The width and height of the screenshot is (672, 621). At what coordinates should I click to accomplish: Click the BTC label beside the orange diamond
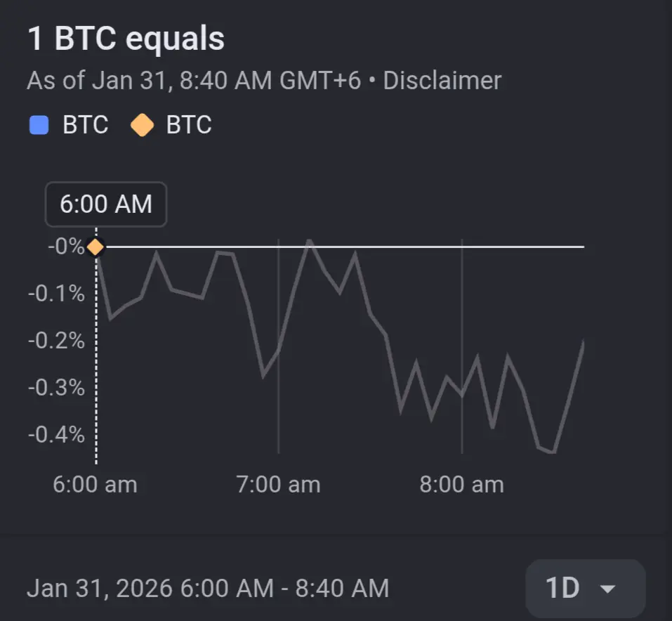[x=189, y=126]
